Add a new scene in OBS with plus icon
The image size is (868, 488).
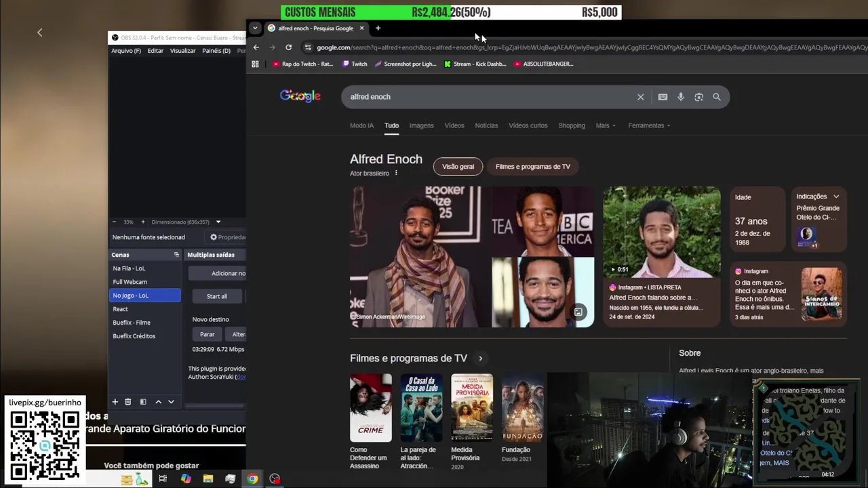(x=115, y=402)
